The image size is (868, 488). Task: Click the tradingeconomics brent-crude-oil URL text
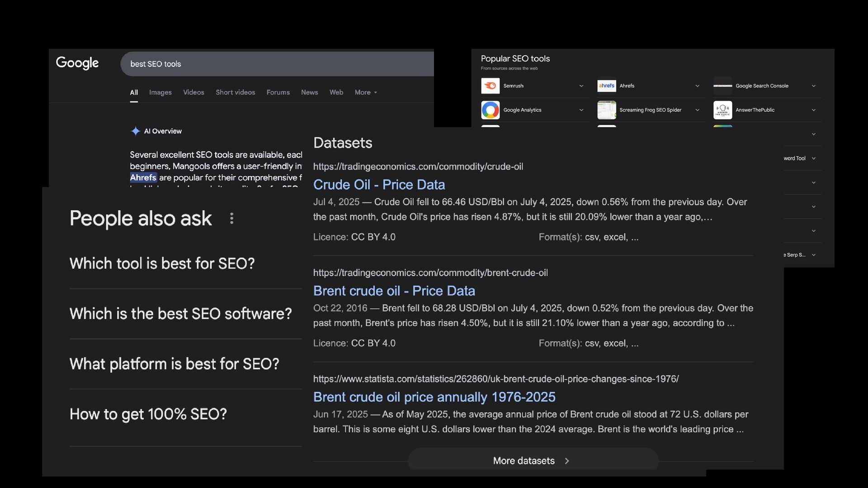pos(430,273)
